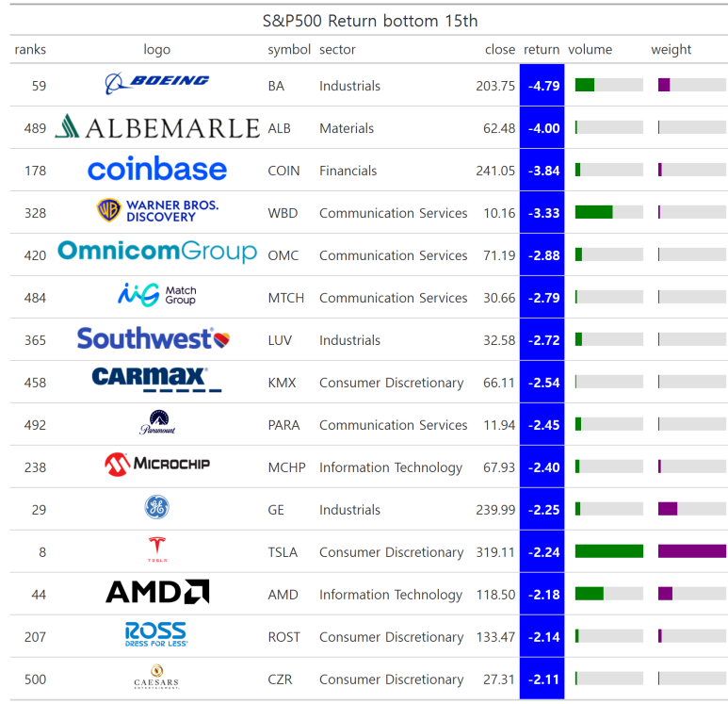The image size is (728, 704).
Task: Click the Match Group logo
Action: pos(157,295)
